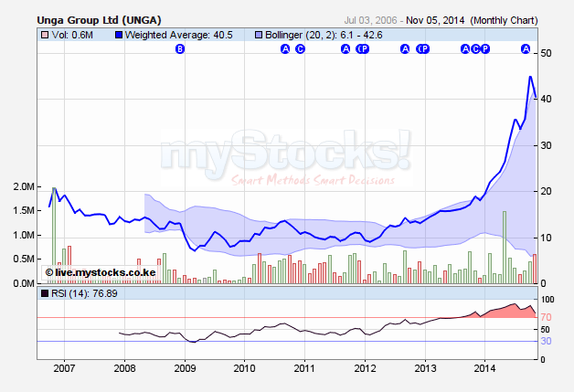Click the C event marker in late 2013
The image size is (574, 392).
[x=475, y=48]
